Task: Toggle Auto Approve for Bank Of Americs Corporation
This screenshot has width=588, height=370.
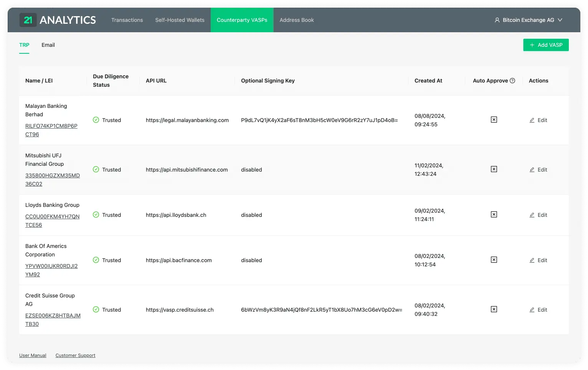Action: (x=494, y=260)
